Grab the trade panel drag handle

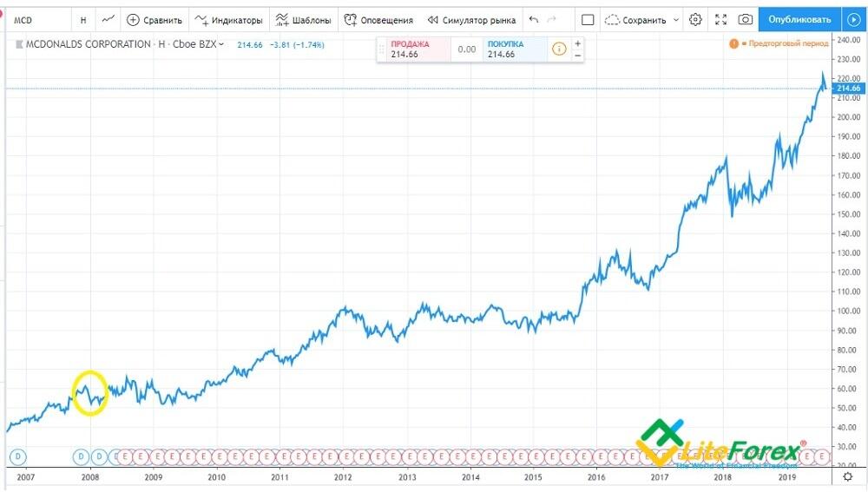tap(381, 49)
